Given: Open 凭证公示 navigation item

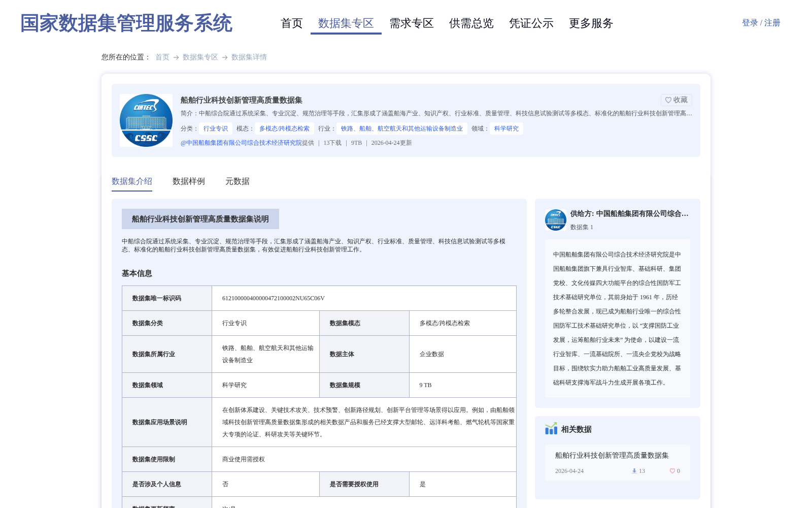Looking at the screenshot, I should [531, 23].
